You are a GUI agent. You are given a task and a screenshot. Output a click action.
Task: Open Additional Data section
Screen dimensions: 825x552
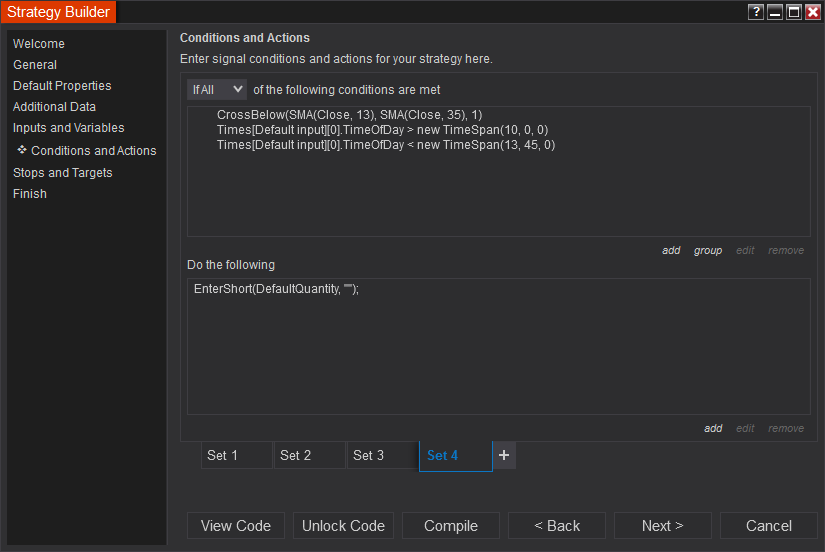(x=54, y=107)
